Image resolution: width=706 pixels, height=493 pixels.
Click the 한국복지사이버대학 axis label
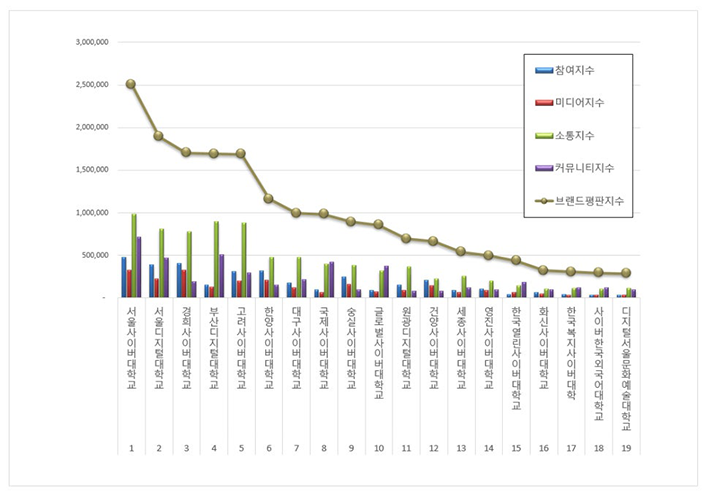571,353
